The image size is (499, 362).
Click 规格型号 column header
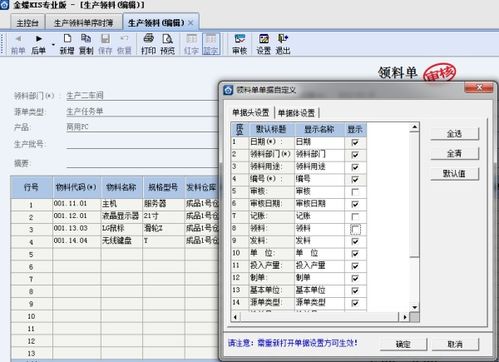163,187
